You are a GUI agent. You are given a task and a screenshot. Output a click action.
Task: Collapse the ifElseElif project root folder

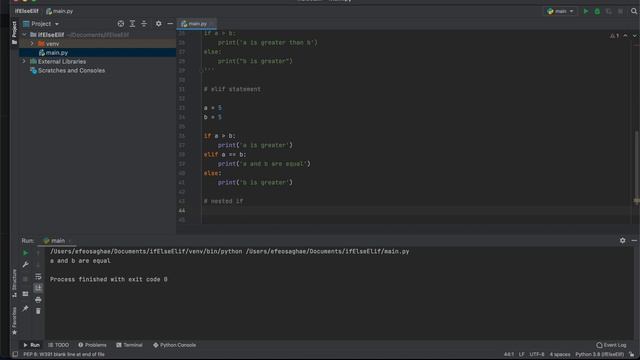[x=24, y=35]
